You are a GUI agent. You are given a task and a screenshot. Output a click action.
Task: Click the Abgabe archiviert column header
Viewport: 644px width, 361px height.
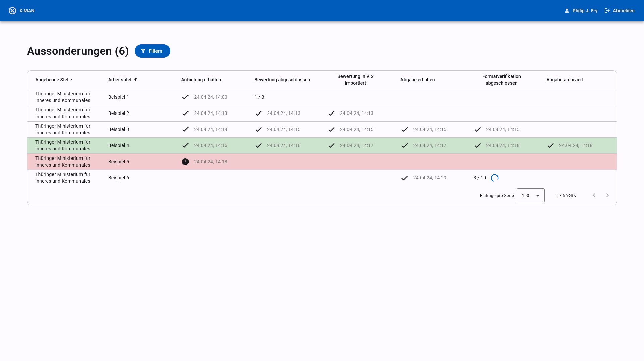pos(565,80)
